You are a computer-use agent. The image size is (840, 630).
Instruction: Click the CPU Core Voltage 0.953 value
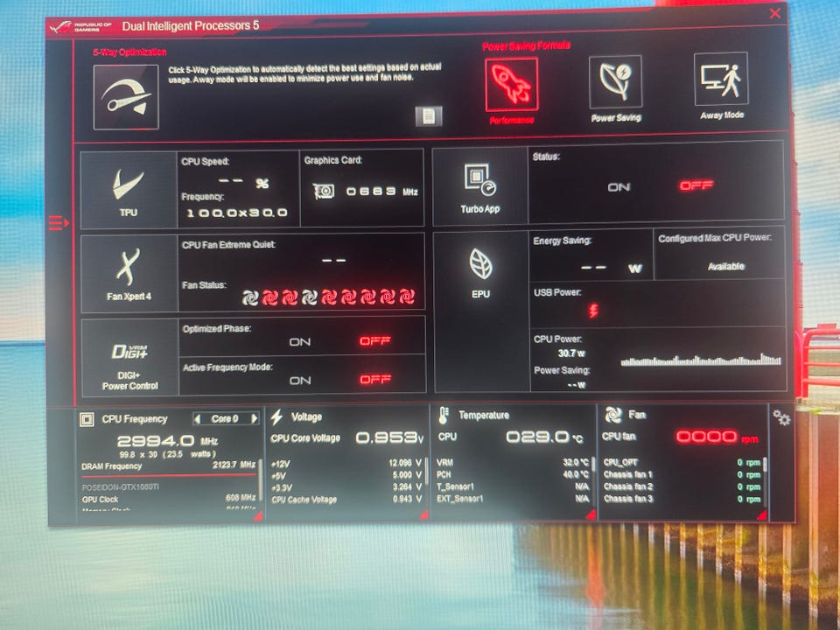pos(389,437)
